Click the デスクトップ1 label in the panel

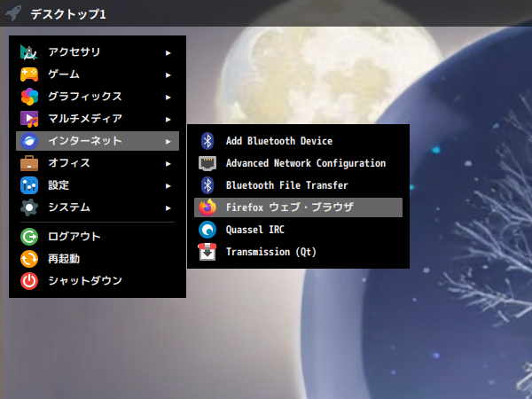click(x=68, y=14)
